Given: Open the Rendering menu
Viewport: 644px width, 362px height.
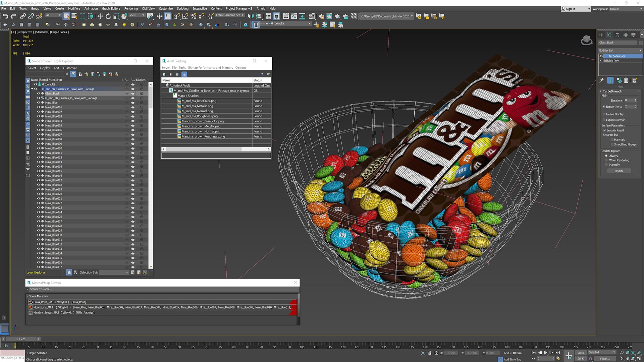Looking at the screenshot, I should tap(131, 9).
